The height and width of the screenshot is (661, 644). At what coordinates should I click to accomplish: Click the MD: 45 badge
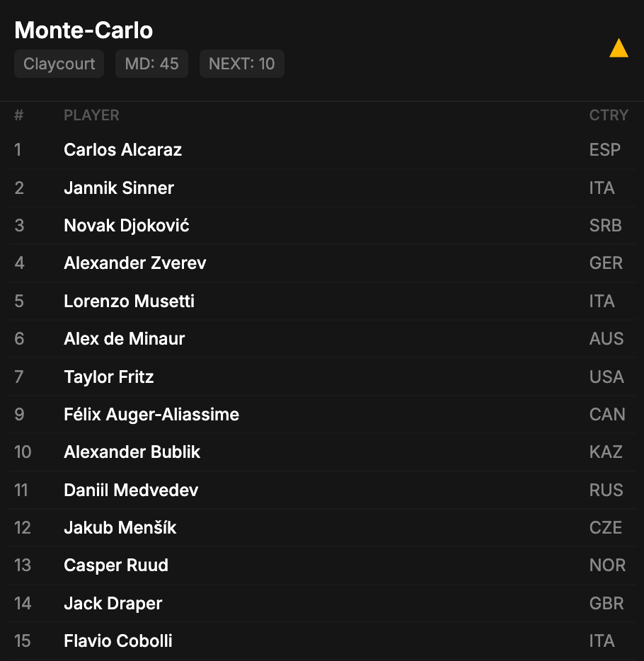tap(151, 64)
